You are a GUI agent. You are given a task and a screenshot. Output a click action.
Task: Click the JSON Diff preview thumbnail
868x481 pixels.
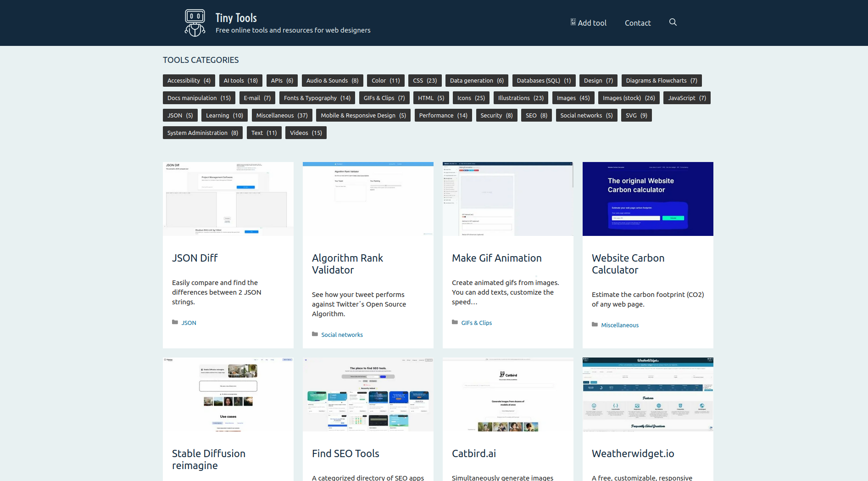pyautogui.click(x=228, y=199)
